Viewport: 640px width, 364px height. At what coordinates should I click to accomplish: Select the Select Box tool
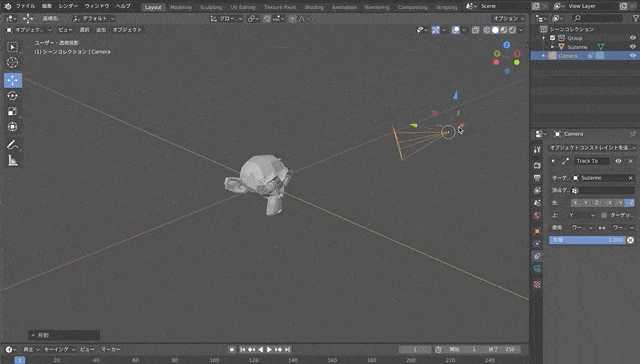[x=13, y=47]
